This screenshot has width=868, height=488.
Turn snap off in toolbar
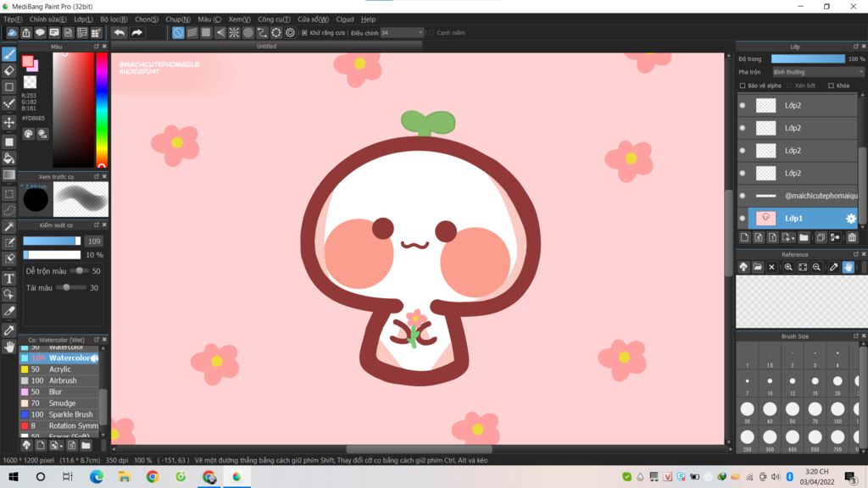click(x=178, y=33)
